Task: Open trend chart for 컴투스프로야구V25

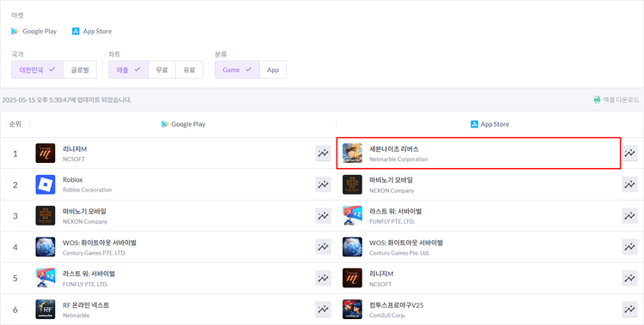Action: pos(629,310)
